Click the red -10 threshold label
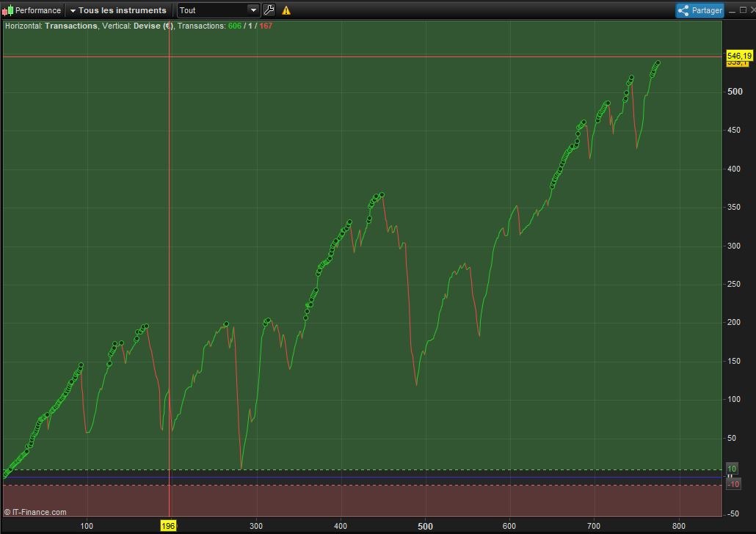 [733, 484]
